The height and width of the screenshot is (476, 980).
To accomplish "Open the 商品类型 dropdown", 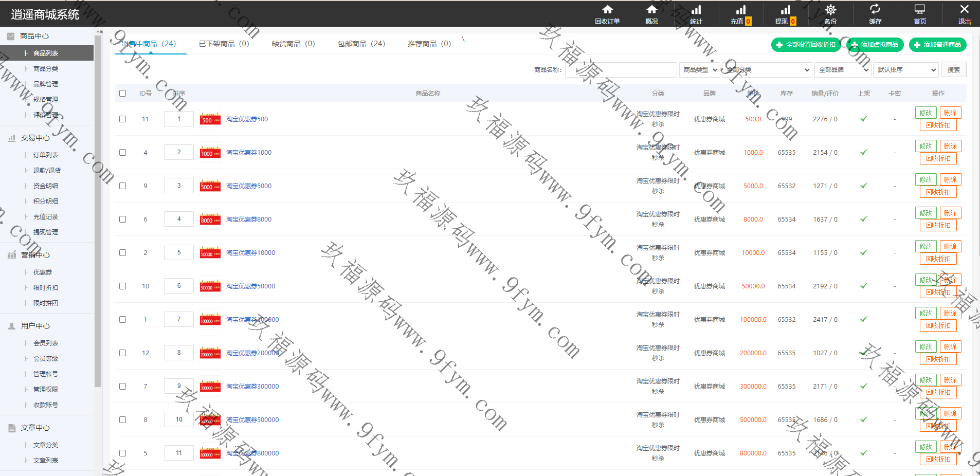I will [700, 70].
